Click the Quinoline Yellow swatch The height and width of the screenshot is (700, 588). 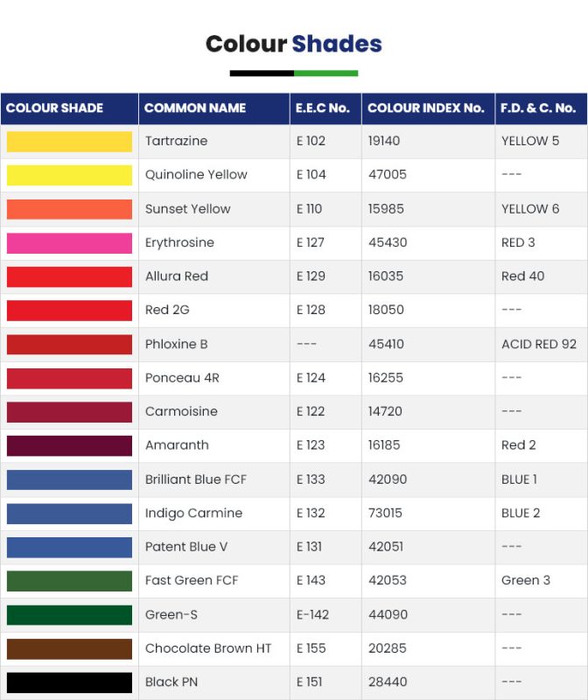coord(69,175)
